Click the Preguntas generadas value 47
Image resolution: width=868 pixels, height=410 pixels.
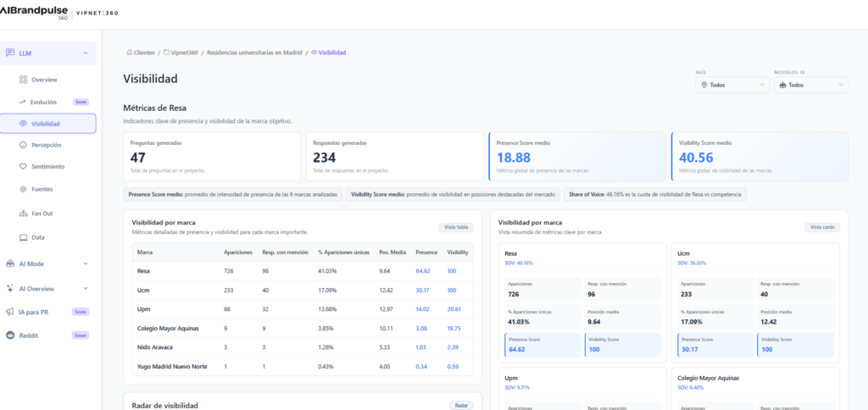coord(138,158)
